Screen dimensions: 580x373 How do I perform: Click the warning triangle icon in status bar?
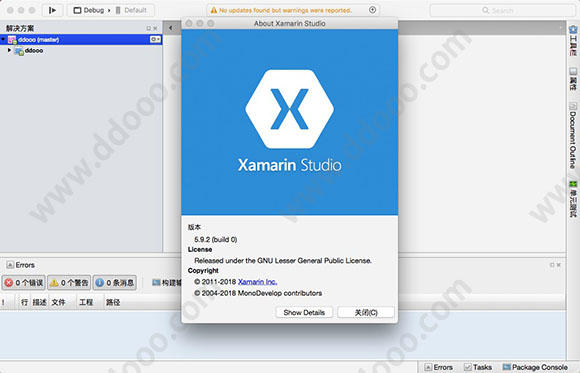pyautogui.click(x=213, y=10)
